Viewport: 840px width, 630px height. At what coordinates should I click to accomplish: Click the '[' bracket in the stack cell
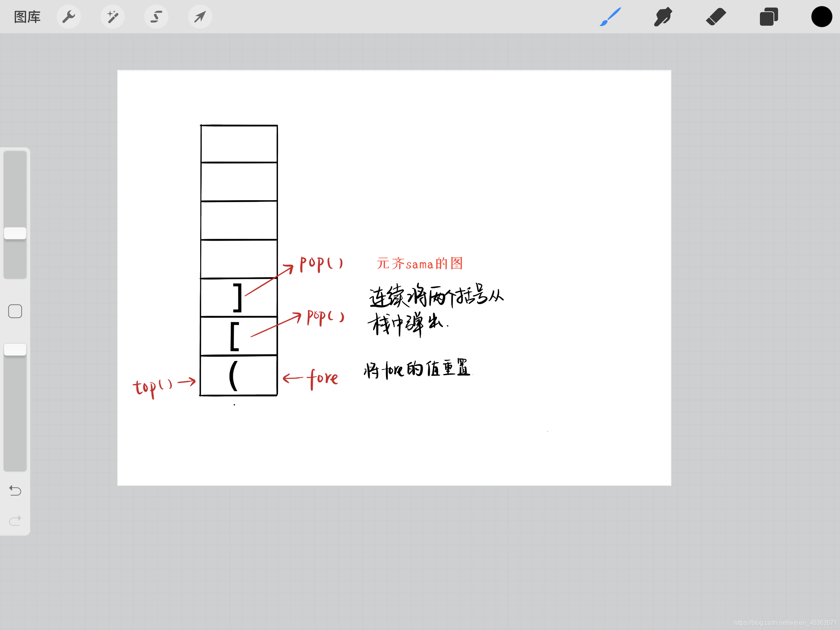pyautogui.click(x=235, y=337)
